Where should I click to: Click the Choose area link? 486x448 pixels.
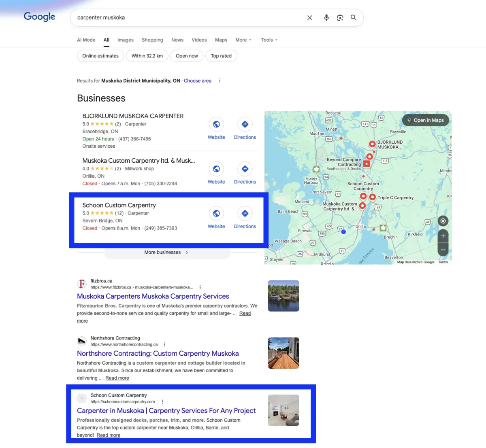tap(198, 81)
